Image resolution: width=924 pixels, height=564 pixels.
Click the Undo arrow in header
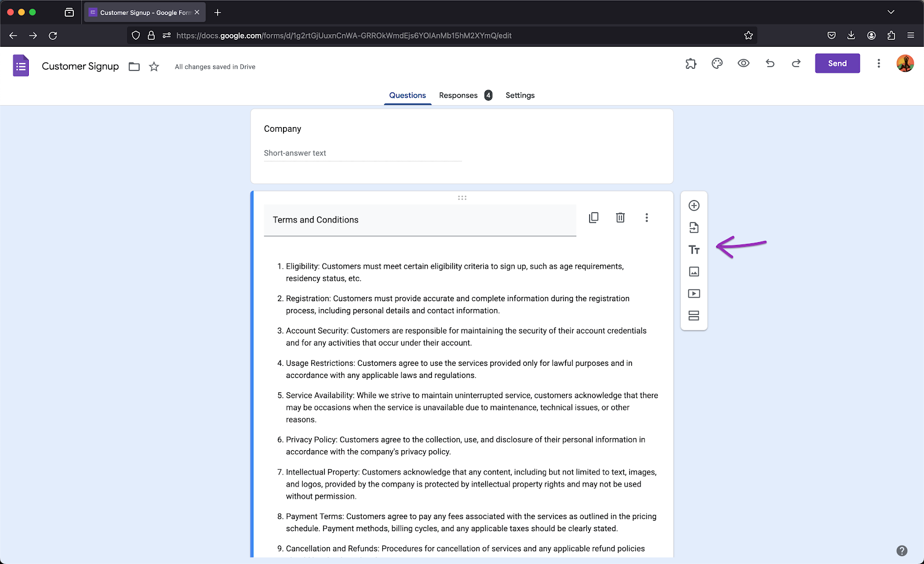(x=770, y=64)
